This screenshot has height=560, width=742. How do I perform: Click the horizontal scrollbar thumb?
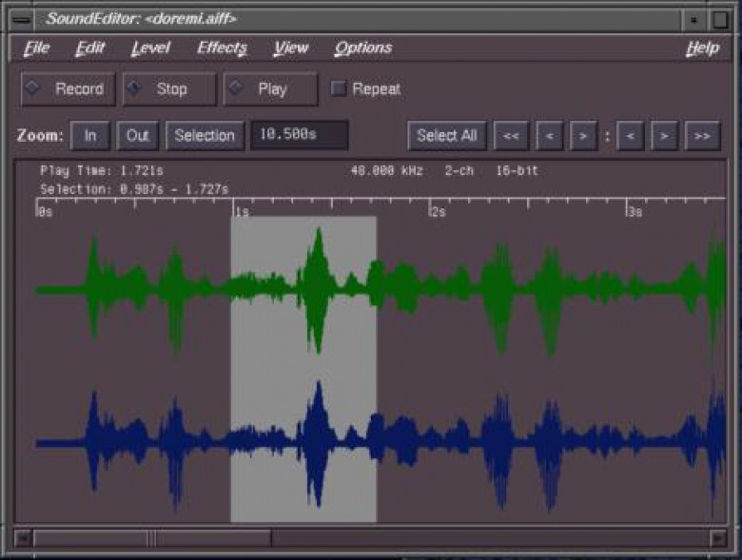[x=152, y=538]
